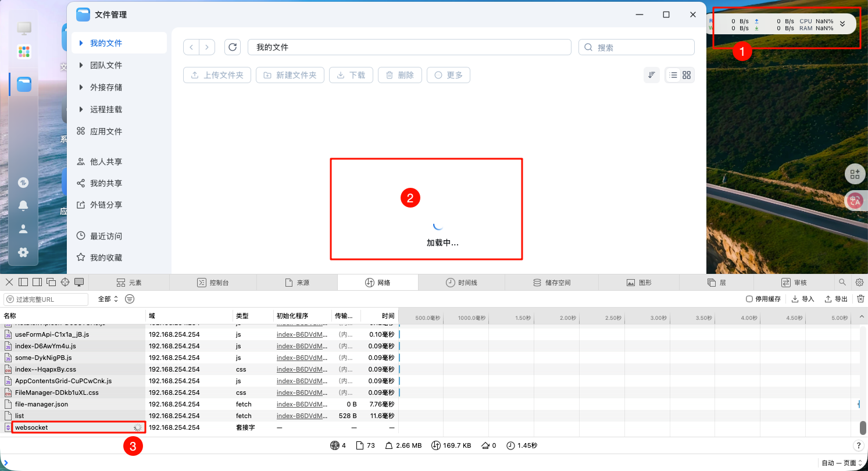The image size is (868, 471).
Task: Switch to the 控制台 tab
Action: 213,283
